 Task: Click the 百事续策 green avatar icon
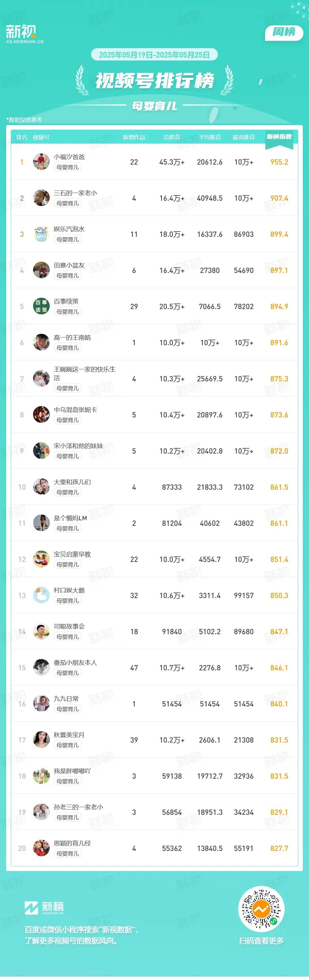click(x=41, y=306)
